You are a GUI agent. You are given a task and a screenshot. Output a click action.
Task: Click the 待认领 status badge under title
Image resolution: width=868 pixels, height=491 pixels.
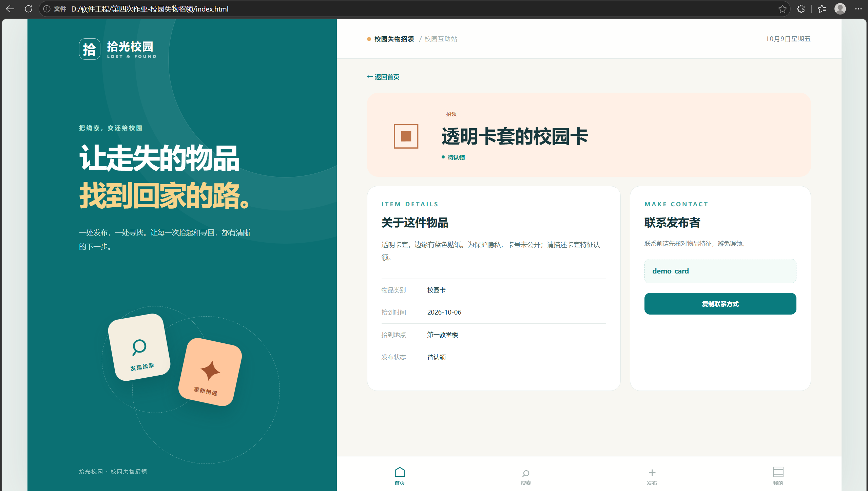pyautogui.click(x=453, y=157)
